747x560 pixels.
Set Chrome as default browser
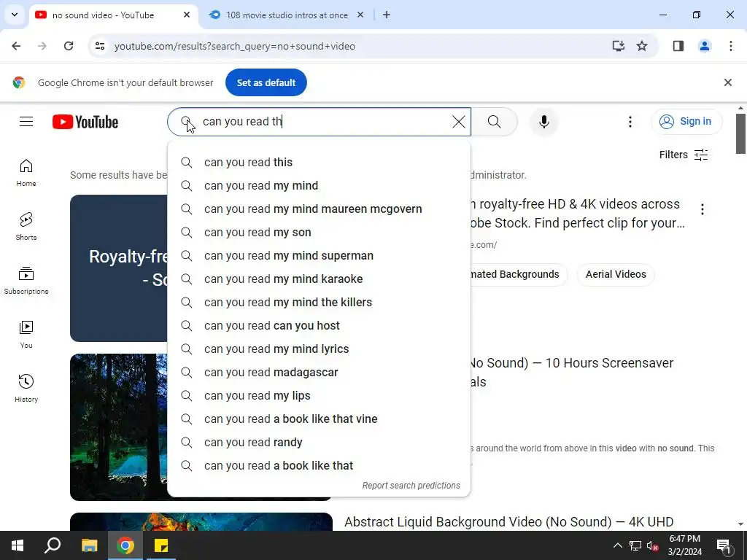click(266, 82)
